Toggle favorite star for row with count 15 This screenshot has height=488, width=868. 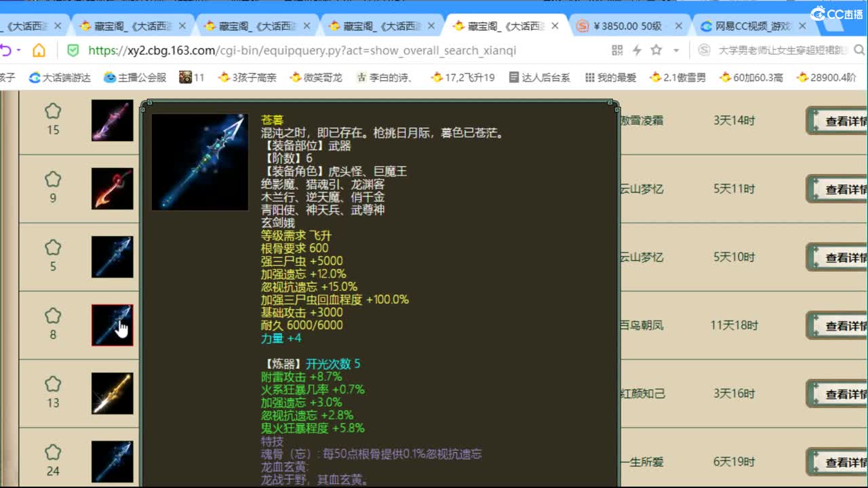(53, 111)
